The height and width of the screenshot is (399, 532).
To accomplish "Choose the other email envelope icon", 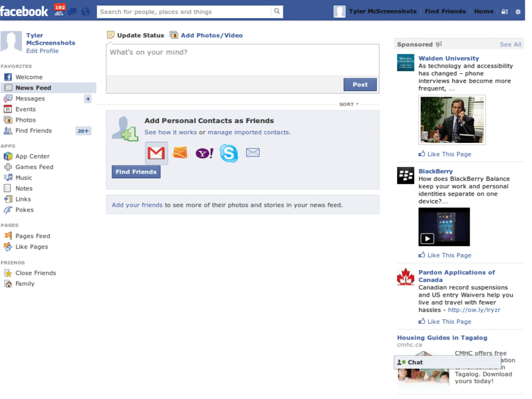I will (x=253, y=153).
